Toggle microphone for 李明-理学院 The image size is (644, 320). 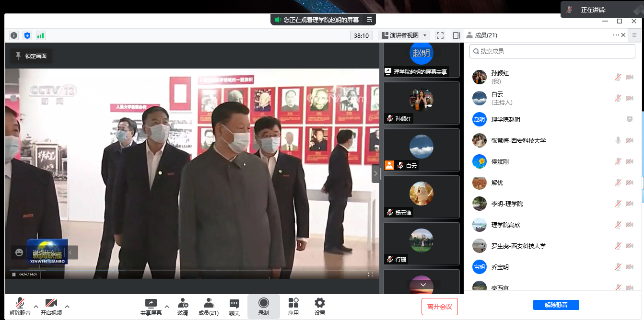click(x=618, y=204)
